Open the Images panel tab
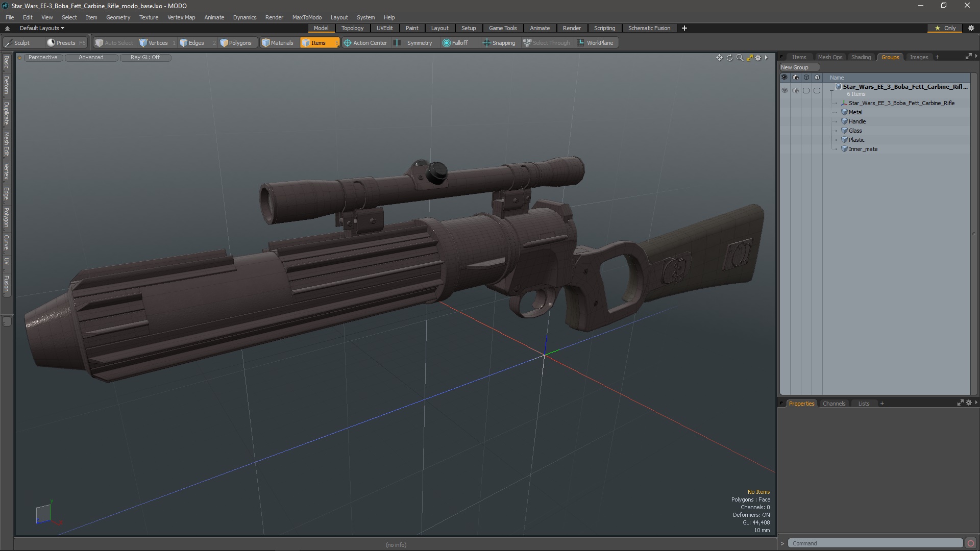Image resolution: width=980 pixels, height=551 pixels. [919, 57]
